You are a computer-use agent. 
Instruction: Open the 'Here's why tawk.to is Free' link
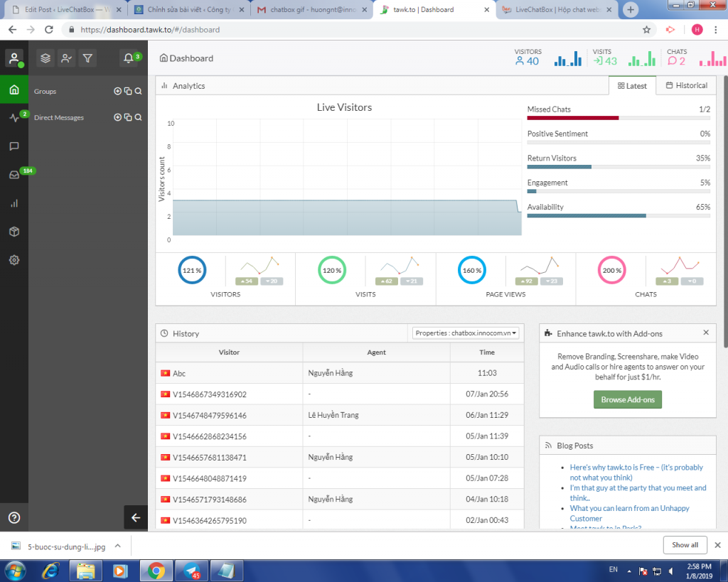click(636, 473)
